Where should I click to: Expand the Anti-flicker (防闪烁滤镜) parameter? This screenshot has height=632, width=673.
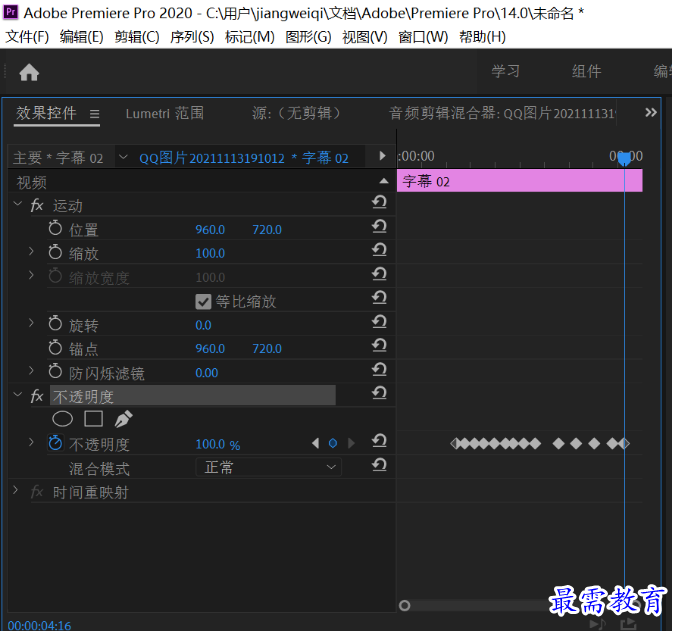[31, 370]
